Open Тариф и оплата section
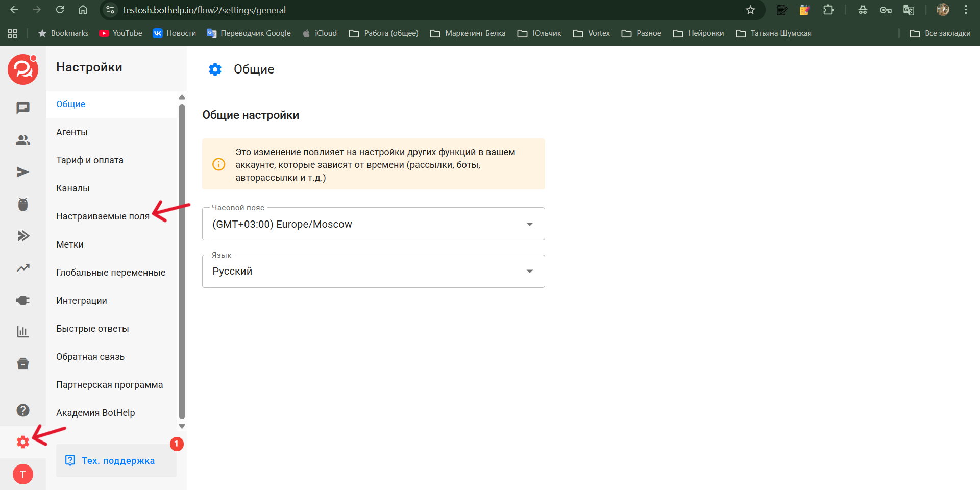The image size is (980, 490). pos(90,160)
